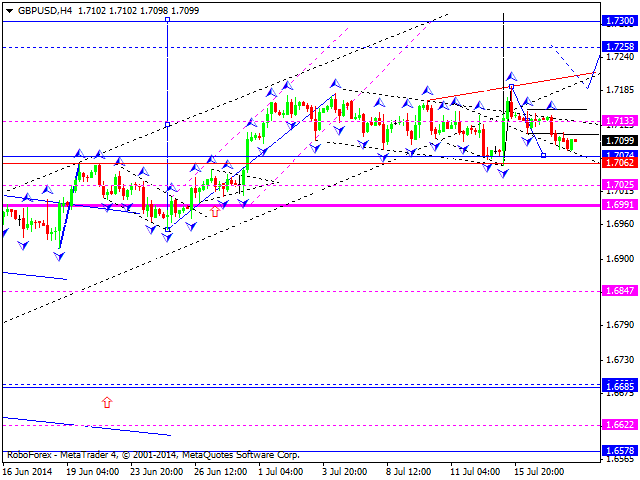Screen dimensions: 640x480
Task: Click the 15 Jul 20:00 time label
Action: point(541,470)
